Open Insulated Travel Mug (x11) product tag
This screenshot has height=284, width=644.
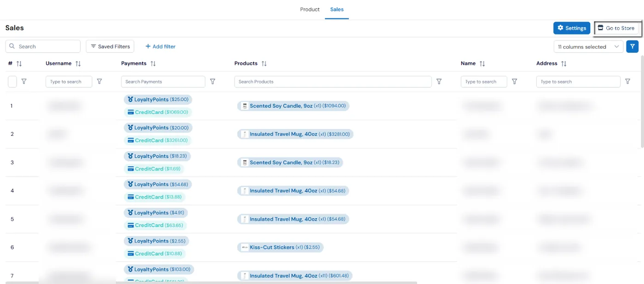click(x=295, y=276)
